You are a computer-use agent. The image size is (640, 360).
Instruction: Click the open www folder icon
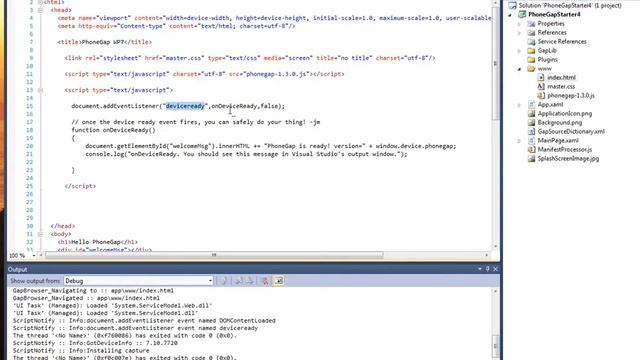click(531, 69)
